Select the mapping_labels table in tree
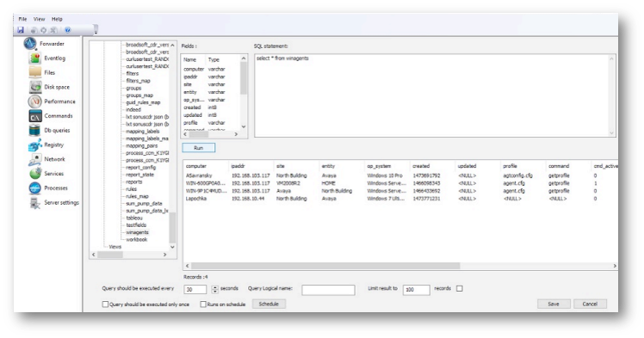This screenshot has height=338, width=644. point(143,132)
